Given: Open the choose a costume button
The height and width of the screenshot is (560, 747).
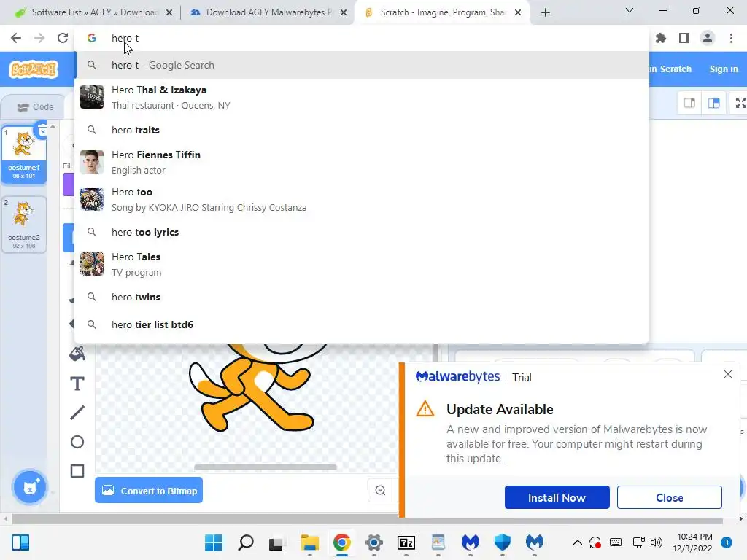Looking at the screenshot, I should point(30,487).
